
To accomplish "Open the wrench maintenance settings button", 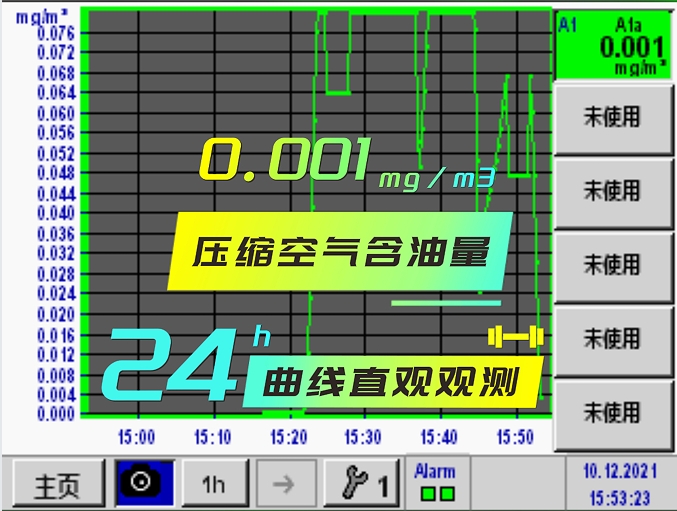I will [361, 483].
